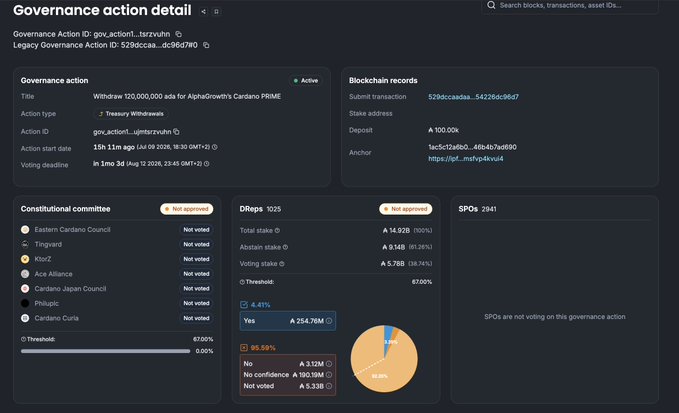Open submit transaction hash link
The image size is (679, 413).
tap(473, 97)
